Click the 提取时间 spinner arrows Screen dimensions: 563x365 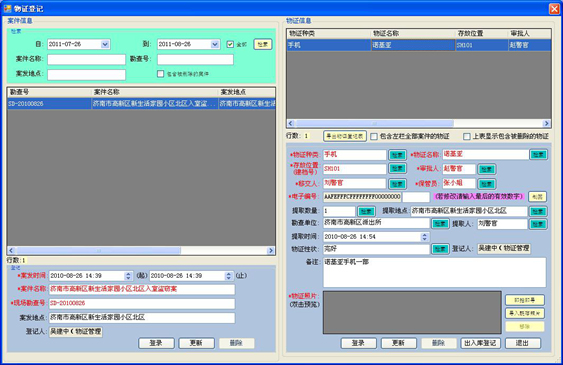coord(425,237)
